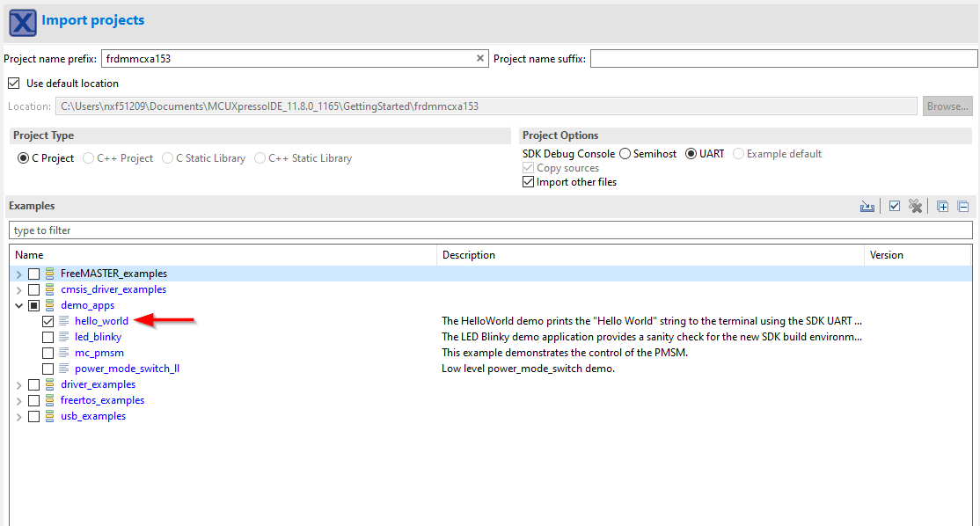
Task: Click the collapse all tree icon
Action: pyautogui.click(x=962, y=207)
